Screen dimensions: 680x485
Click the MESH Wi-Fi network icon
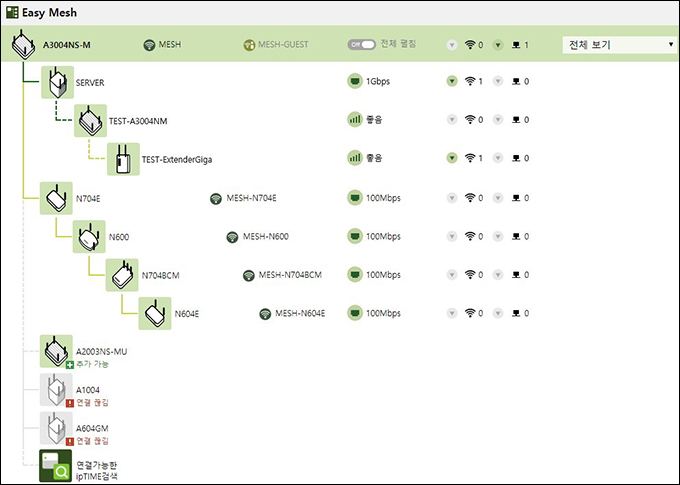[x=149, y=45]
